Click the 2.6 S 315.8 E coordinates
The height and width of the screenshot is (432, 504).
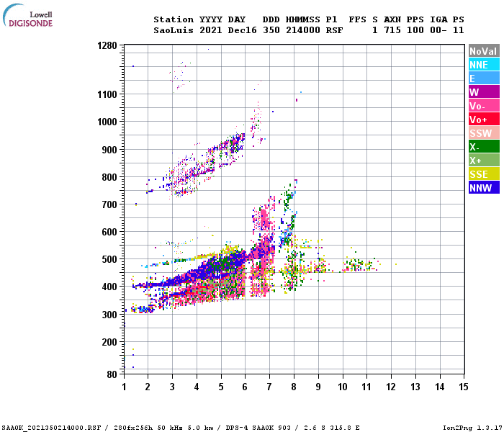pyautogui.click(x=332, y=428)
